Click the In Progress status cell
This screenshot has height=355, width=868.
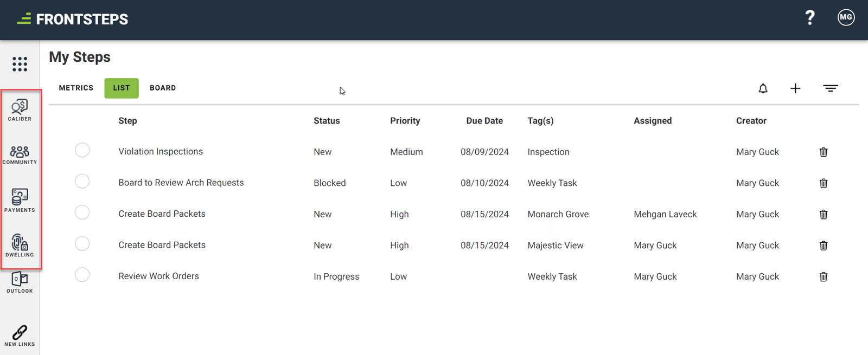point(336,277)
